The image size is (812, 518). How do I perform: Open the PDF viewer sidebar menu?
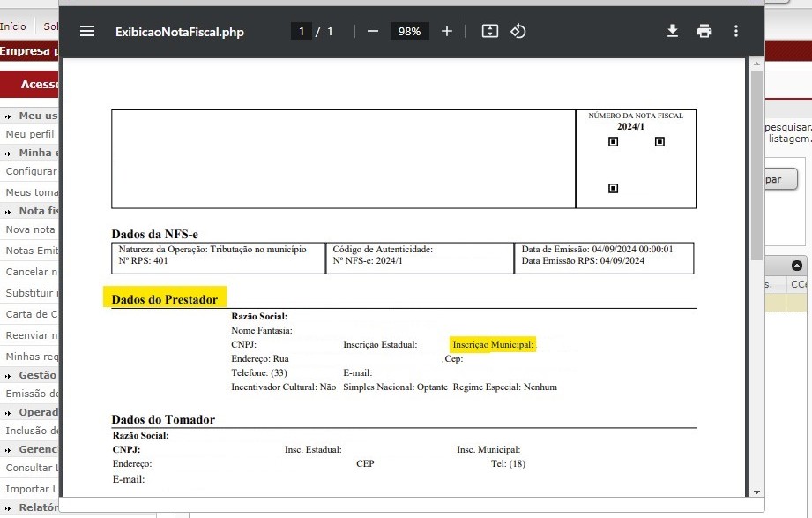86,31
